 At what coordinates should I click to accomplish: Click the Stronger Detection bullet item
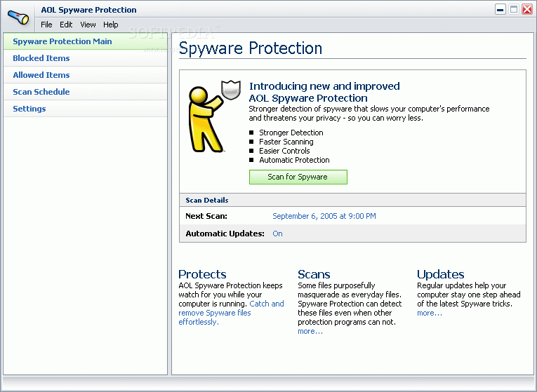[291, 133]
